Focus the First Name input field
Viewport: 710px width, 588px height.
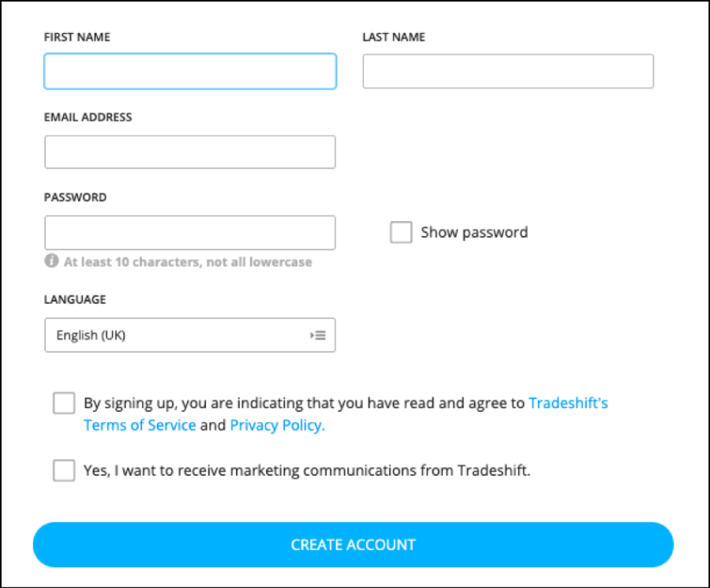190,71
